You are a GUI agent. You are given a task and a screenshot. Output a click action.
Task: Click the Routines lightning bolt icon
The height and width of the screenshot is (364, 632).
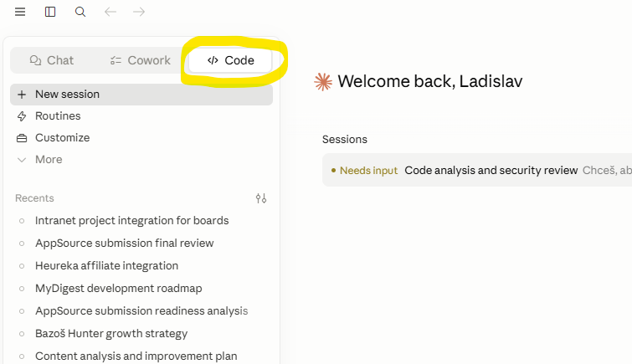(22, 116)
